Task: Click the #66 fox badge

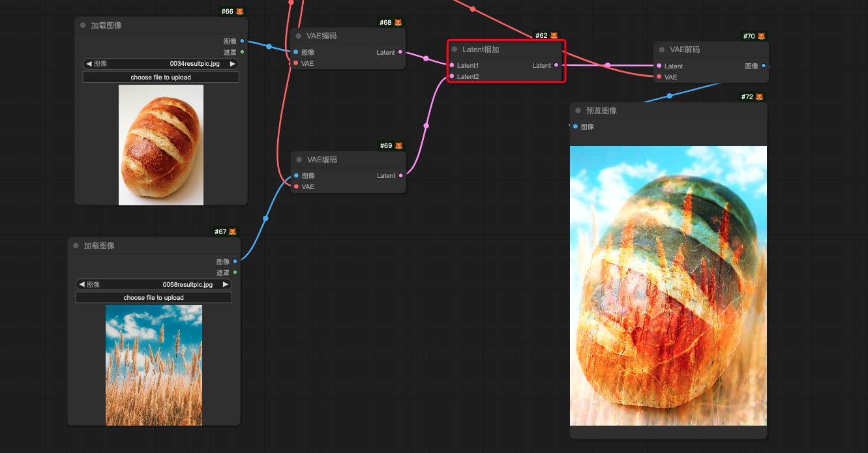Action: (x=233, y=12)
